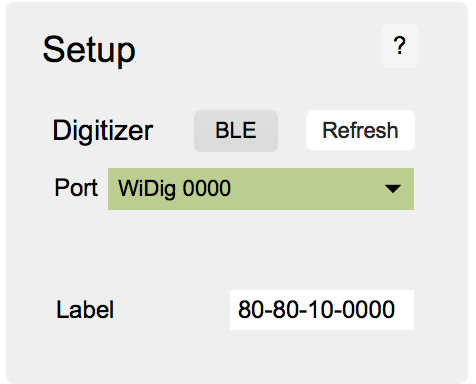Select the WiDig 0000 text in green selector
The width and height of the screenshot is (476, 384).
click(174, 189)
